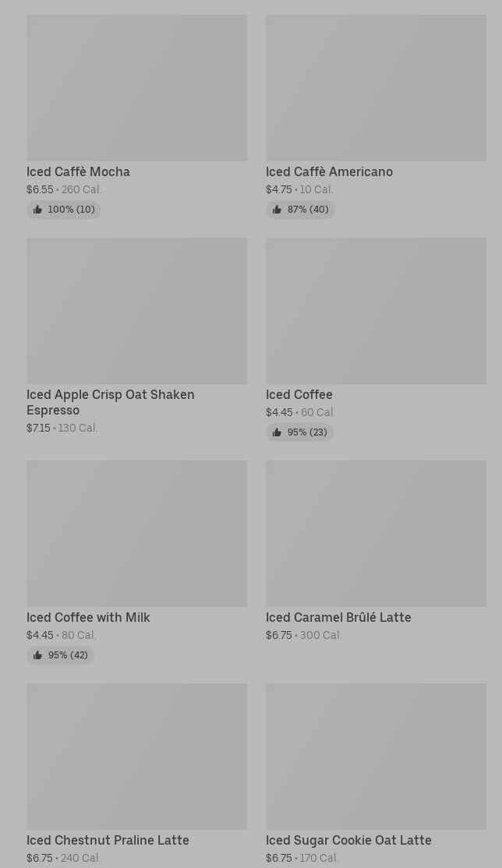Open the Iced Coffee product image
Screen dimensions: 502x868
(x=376, y=311)
